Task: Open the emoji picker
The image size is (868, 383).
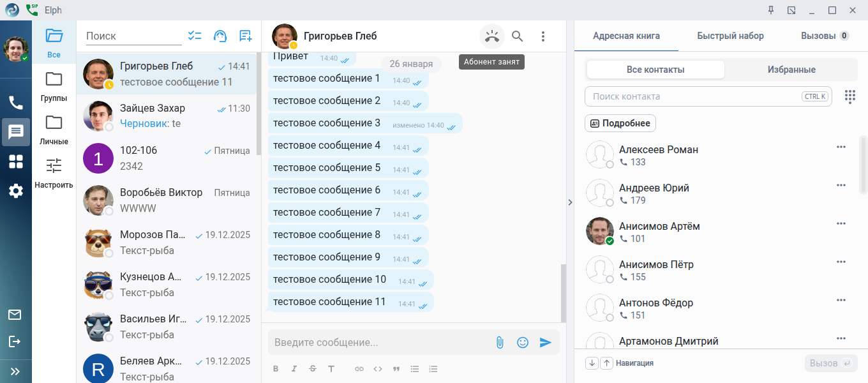Action: pos(523,342)
